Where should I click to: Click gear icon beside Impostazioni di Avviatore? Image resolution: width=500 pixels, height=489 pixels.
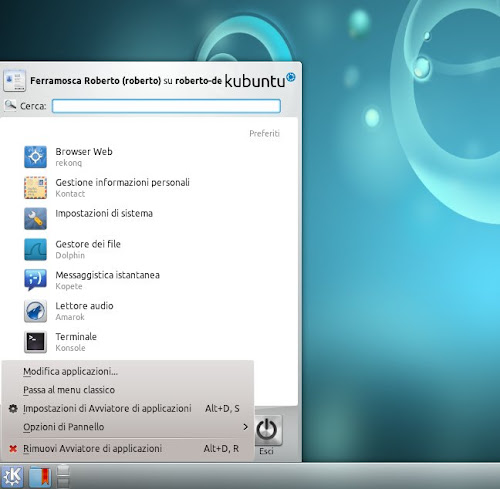click(x=13, y=408)
